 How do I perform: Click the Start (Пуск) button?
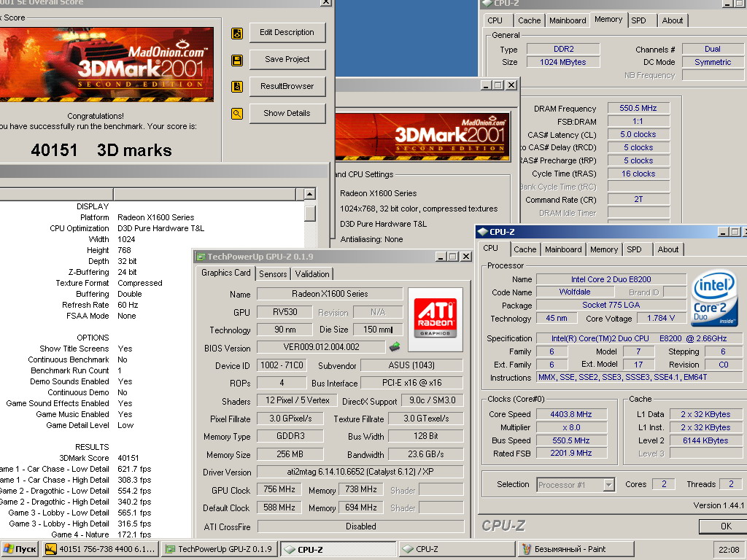tap(20, 549)
